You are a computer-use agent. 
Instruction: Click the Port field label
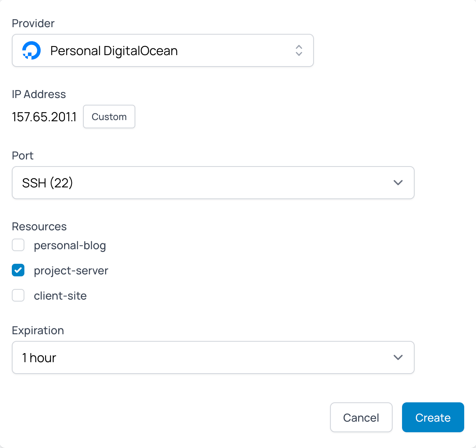coord(23,156)
